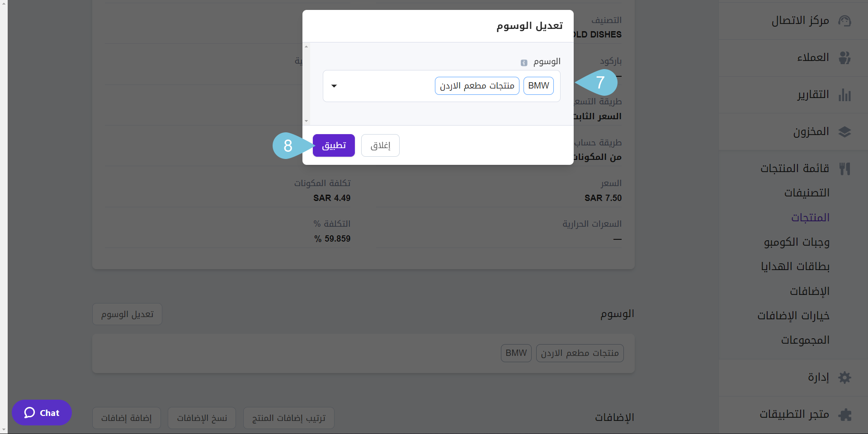868x434 pixels.
Task: Open the Chat widget
Action: [42, 413]
